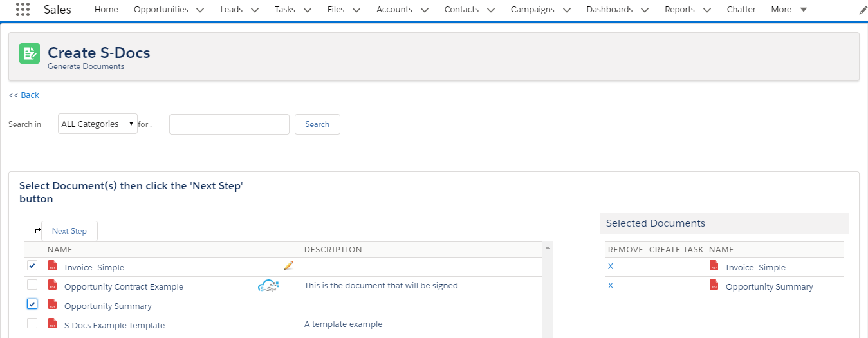Click 'This is the document that will be signed.' text

click(x=382, y=286)
